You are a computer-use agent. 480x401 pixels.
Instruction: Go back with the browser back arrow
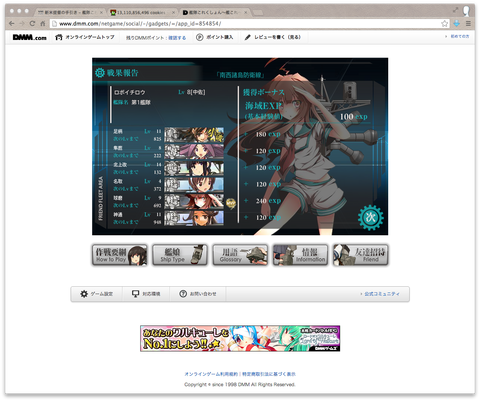tap(12, 23)
